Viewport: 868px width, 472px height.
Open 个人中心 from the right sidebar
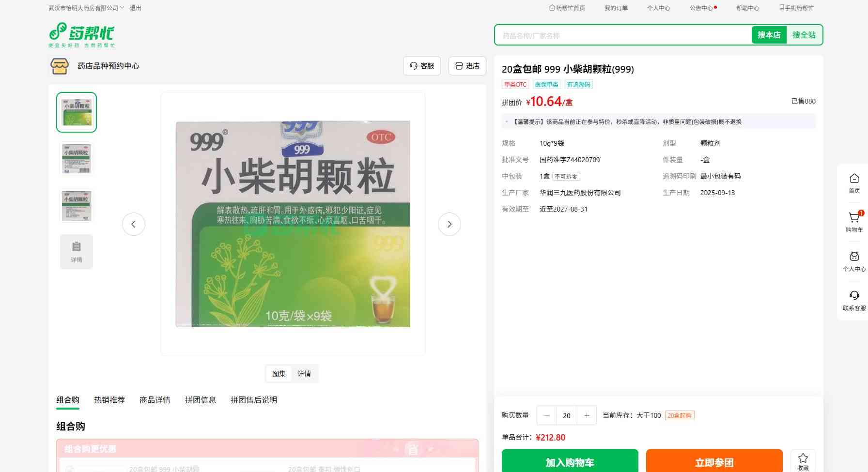[x=854, y=261]
